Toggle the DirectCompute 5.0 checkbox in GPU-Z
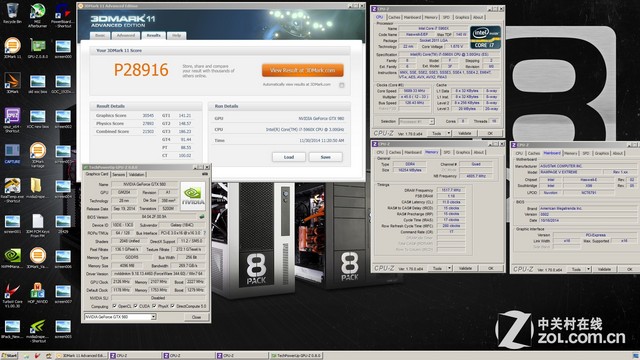 click(173, 306)
